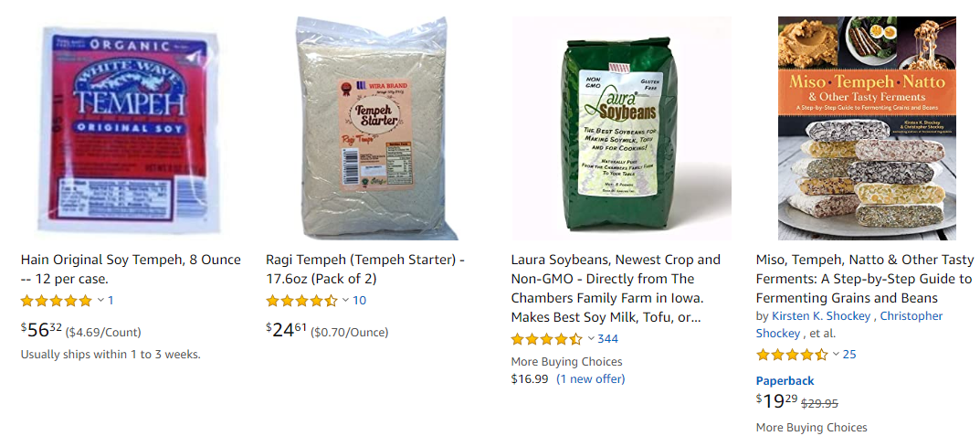Click the star rating for the Miso book

coord(792,356)
